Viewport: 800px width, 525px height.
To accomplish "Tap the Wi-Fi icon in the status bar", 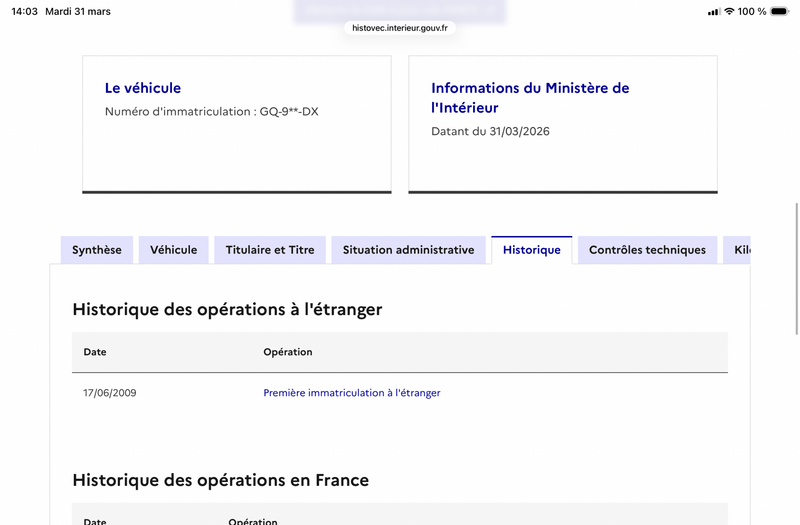I will coord(729,11).
